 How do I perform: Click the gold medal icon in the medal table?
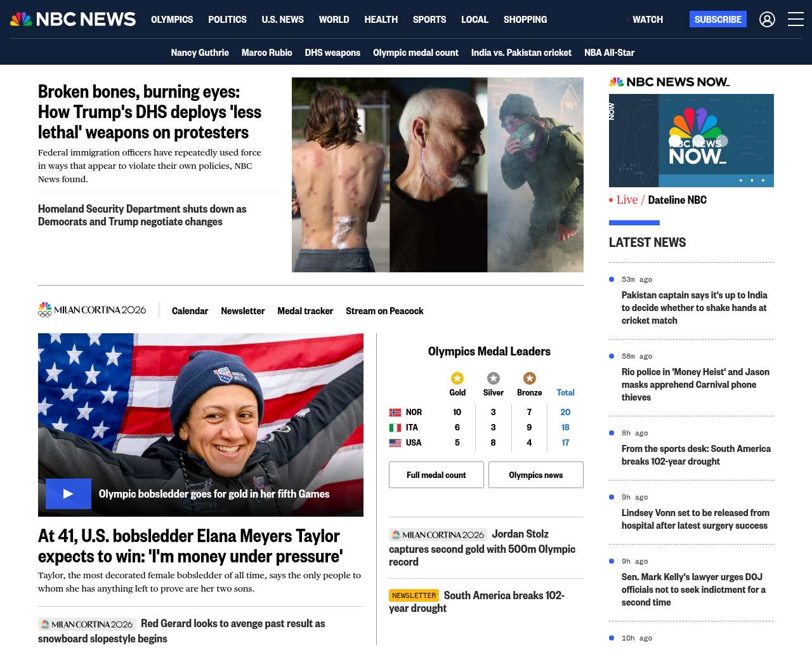point(457,378)
